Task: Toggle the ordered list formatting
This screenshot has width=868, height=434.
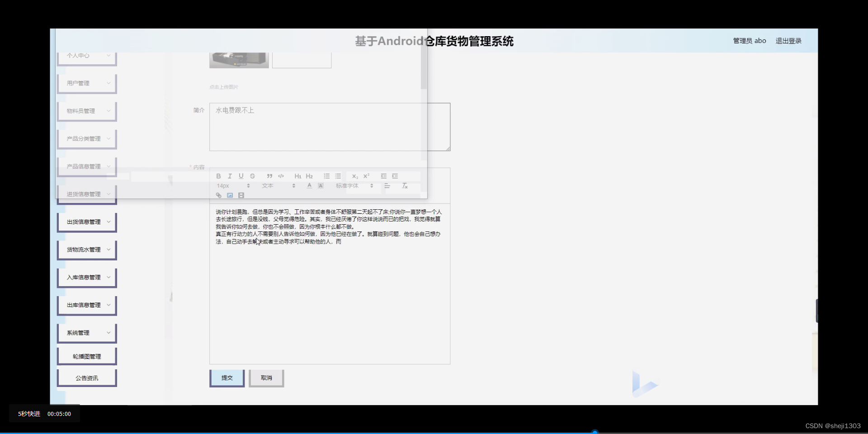Action: point(326,176)
